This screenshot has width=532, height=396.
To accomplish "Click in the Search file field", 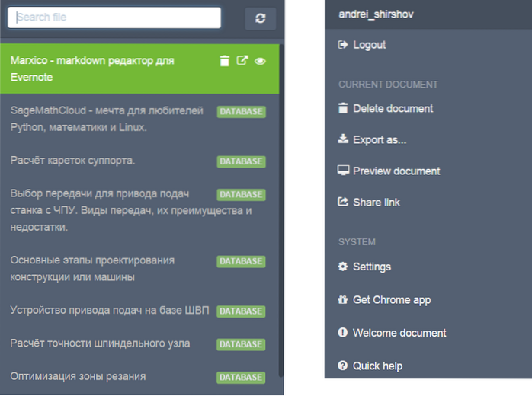I will (114, 18).
